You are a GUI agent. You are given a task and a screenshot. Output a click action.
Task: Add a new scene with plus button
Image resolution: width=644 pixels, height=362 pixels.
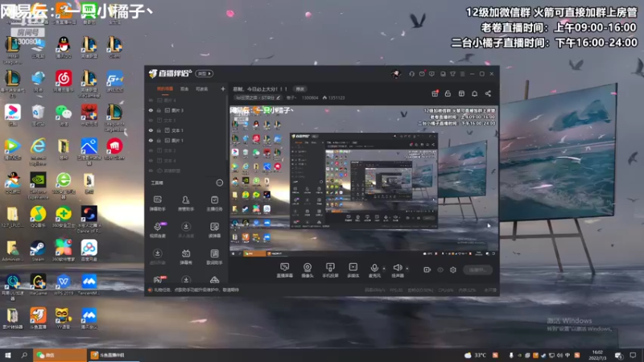(x=223, y=88)
